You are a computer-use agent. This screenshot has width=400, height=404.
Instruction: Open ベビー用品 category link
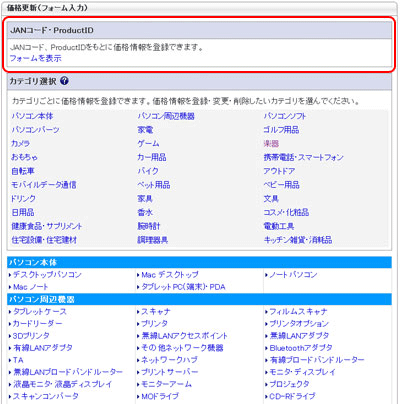(281, 185)
